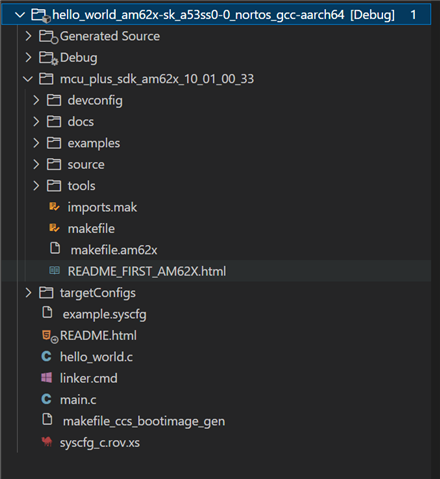Click the book icon of README_FIRST_AM62X.html
The image size is (440, 479).
55,270
